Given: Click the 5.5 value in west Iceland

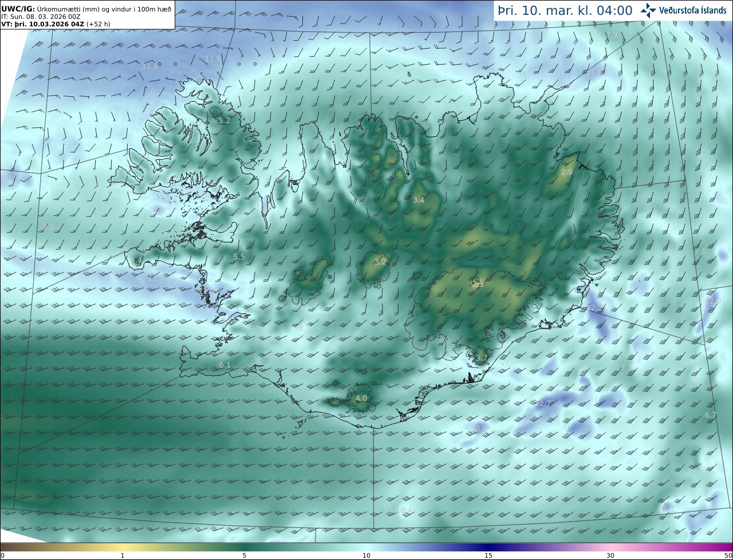Looking at the screenshot, I should 239,257.
